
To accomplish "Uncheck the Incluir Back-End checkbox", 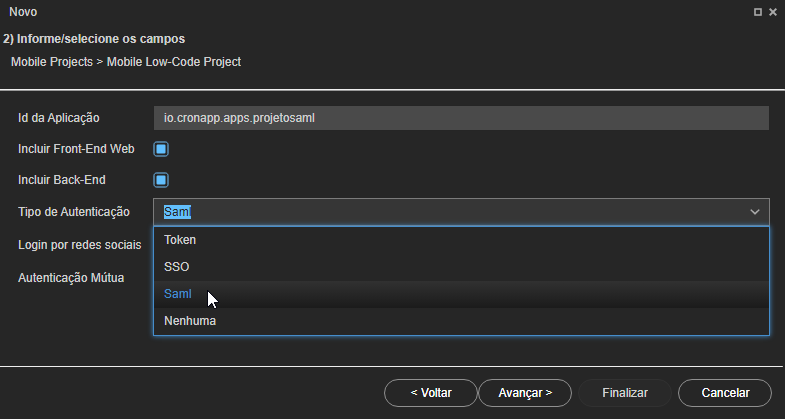I will 161,180.
